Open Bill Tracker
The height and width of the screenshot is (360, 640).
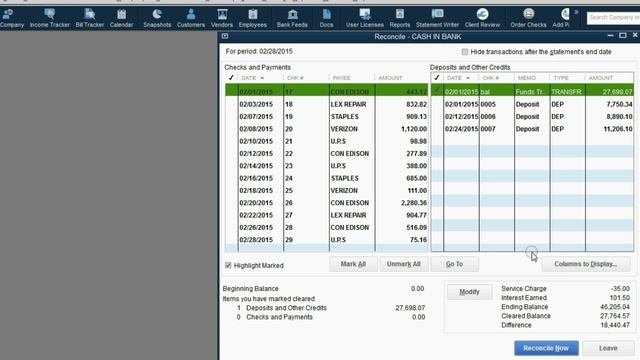89,18
